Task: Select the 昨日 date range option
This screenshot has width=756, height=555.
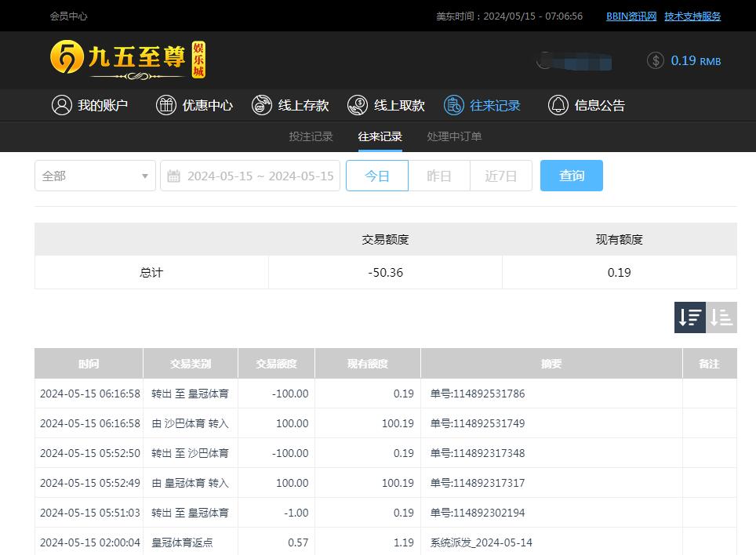Action: 439,176
